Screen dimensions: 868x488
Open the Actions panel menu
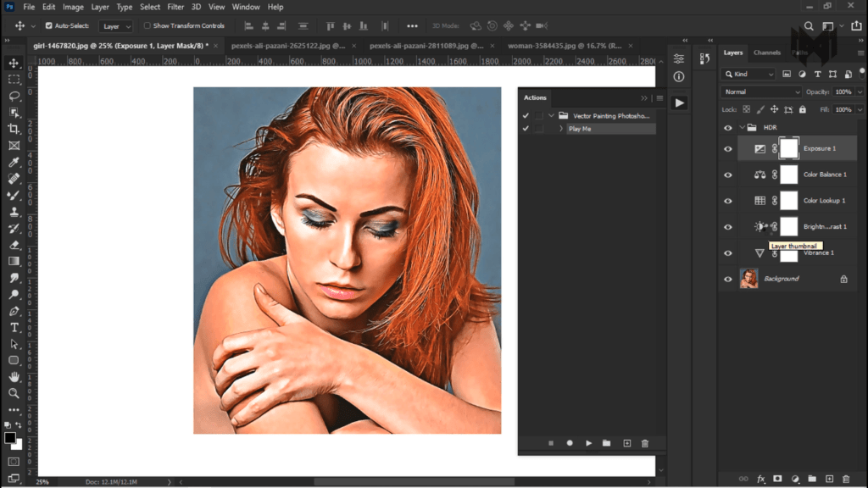pos(659,98)
